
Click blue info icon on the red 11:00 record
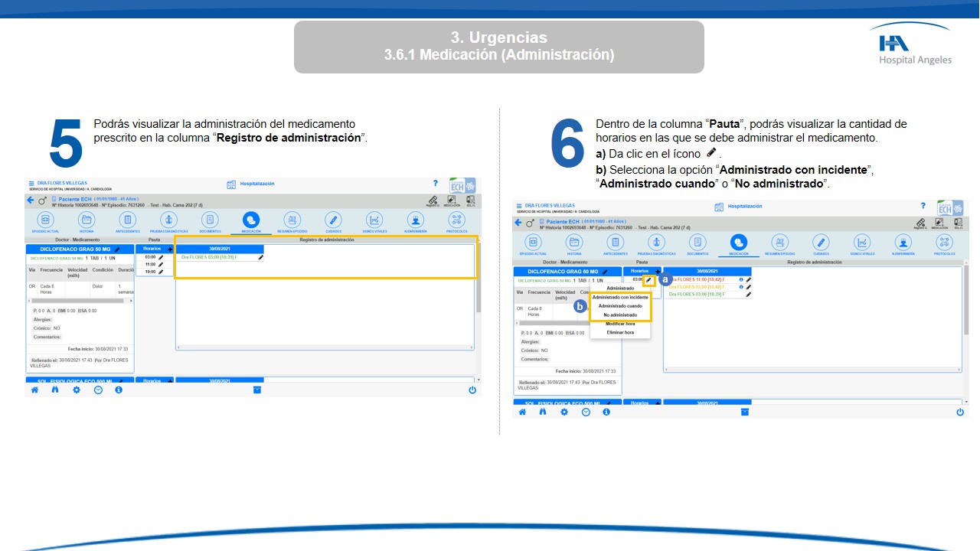coord(741,279)
